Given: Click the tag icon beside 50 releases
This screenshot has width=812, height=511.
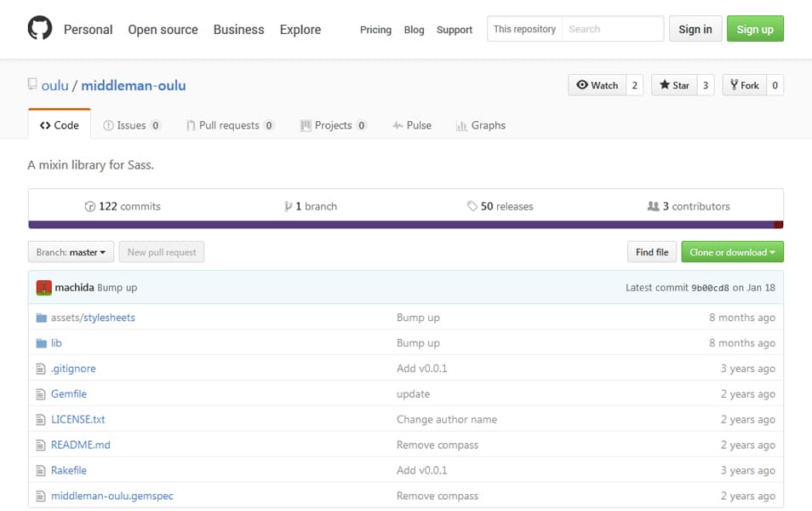Looking at the screenshot, I should tap(472, 206).
